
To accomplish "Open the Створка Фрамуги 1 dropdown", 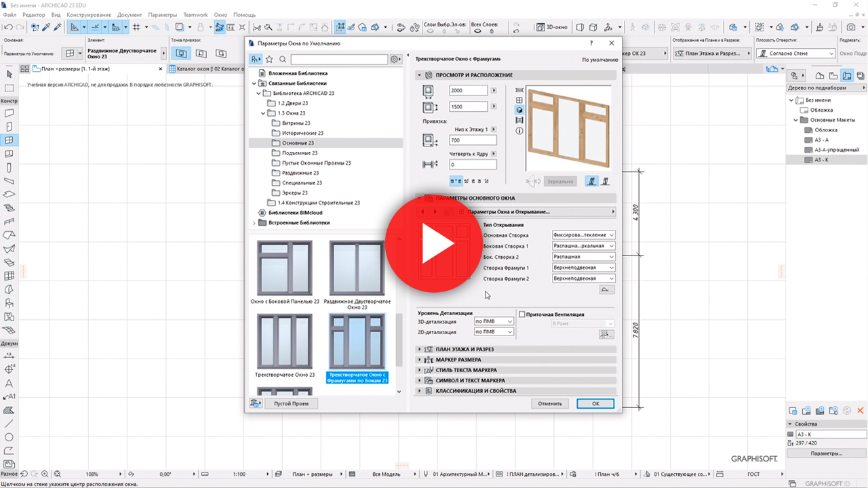I will point(583,268).
